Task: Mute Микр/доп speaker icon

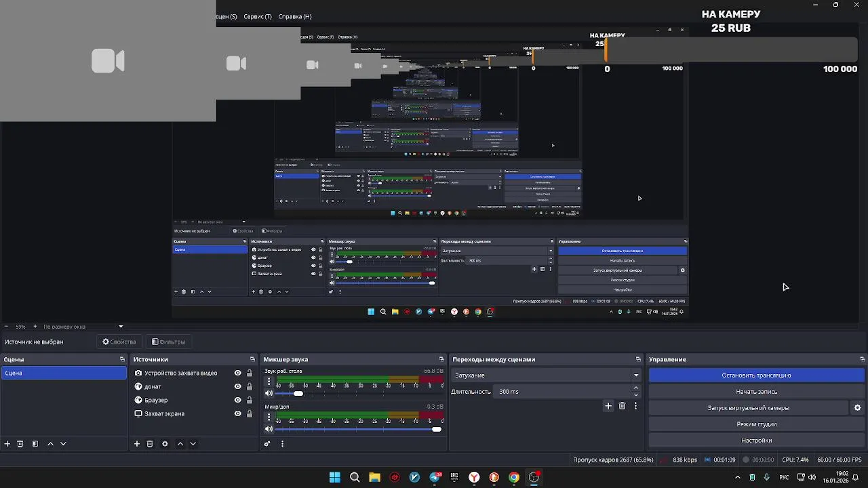Action: [x=269, y=428]
